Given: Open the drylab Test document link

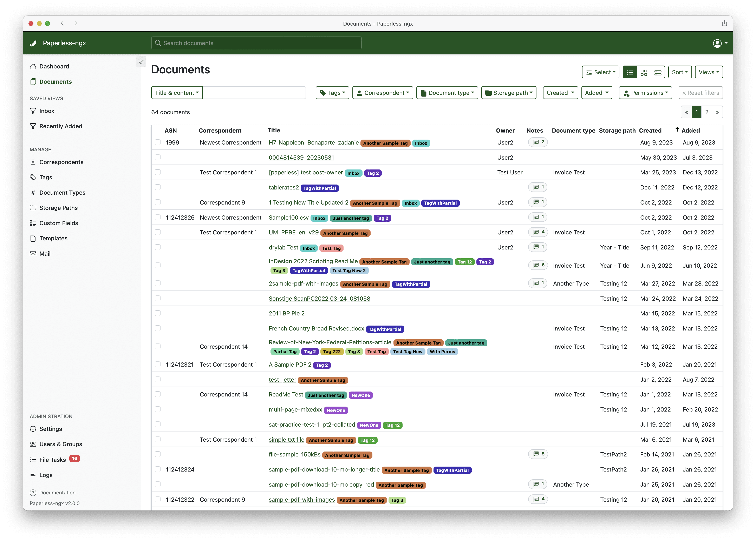Looking at the screenshot, I should 283,248.
